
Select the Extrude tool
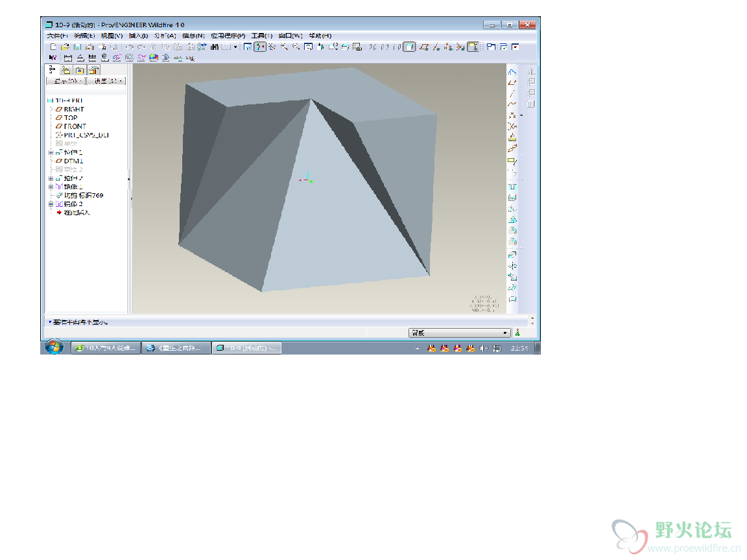[x=512, y=255]
